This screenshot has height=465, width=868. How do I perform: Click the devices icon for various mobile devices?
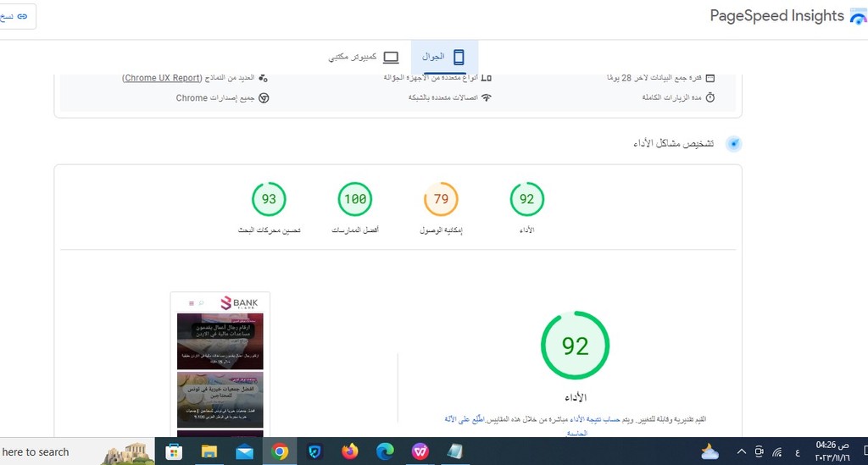[x=486, y=78]
